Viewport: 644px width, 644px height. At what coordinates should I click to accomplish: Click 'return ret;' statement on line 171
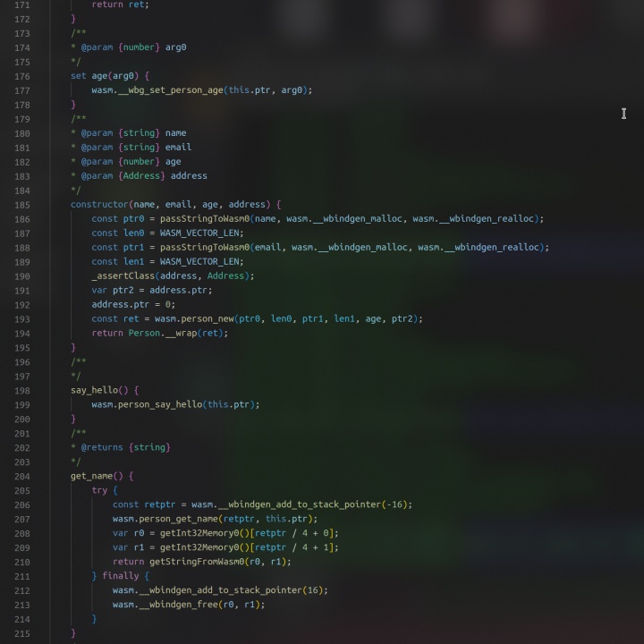tap(121, 5)
